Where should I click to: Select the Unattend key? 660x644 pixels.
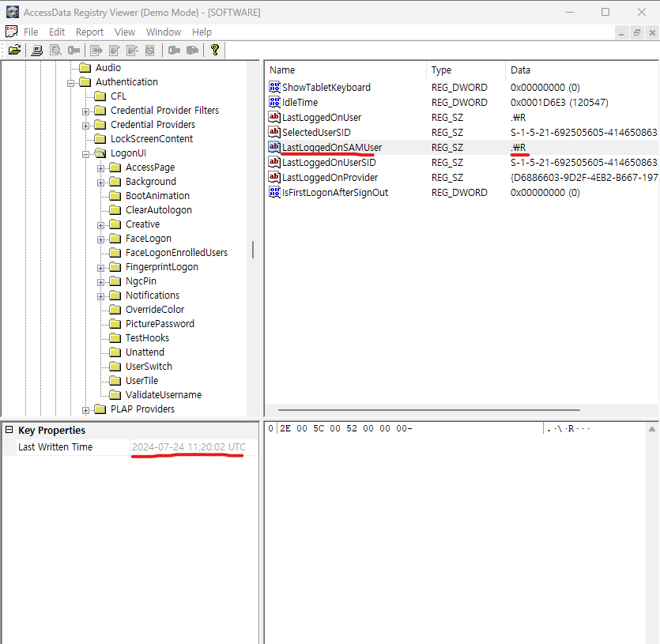145,352
